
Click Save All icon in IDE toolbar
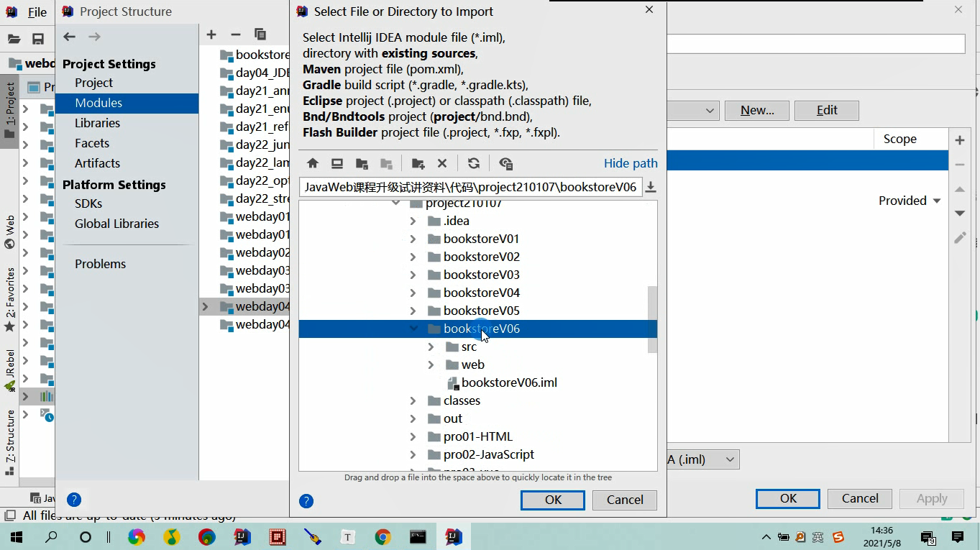click(38, 39)
